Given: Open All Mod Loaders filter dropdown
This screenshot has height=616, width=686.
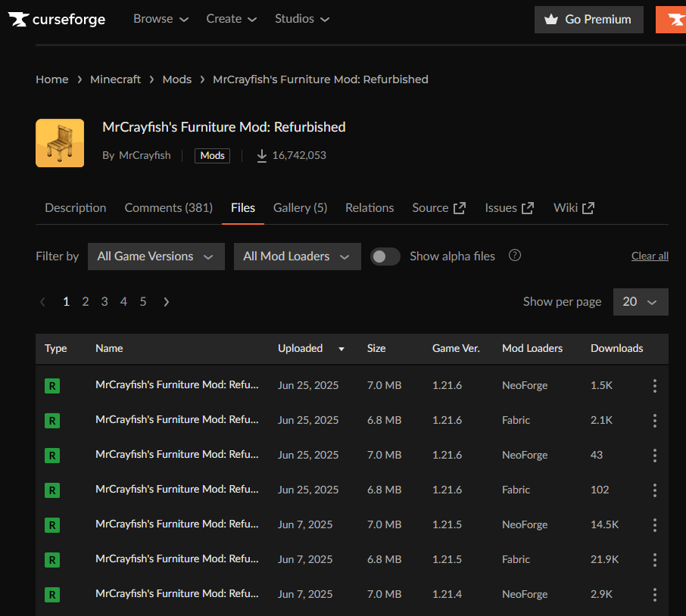Looking at the screenshot, I should pyautogui.click(x=298, y=257).
